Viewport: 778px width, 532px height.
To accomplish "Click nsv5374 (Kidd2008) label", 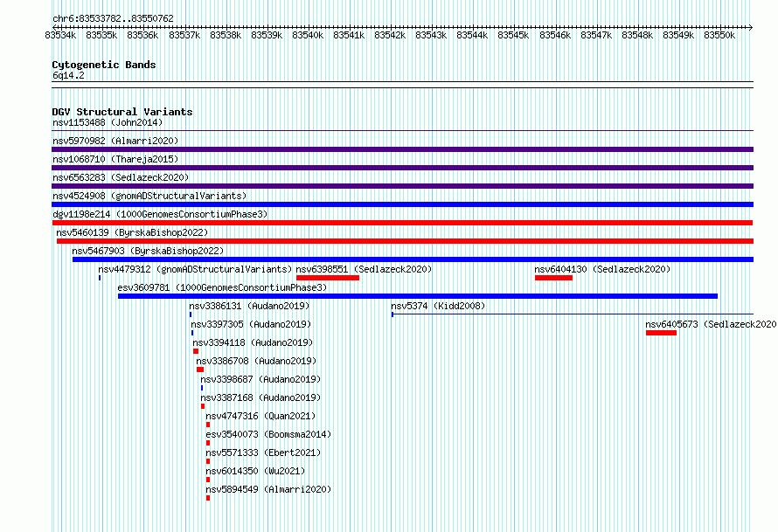I will [x=438, y=306].
